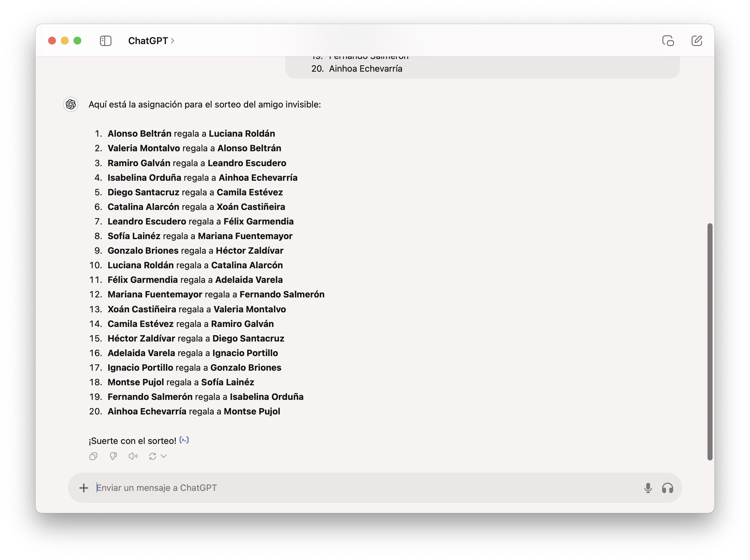Click 'Adelaida Varela regala a Ignacio Portillo'
The width and height of the screenshot is (750, 560).
click(193, 353)
